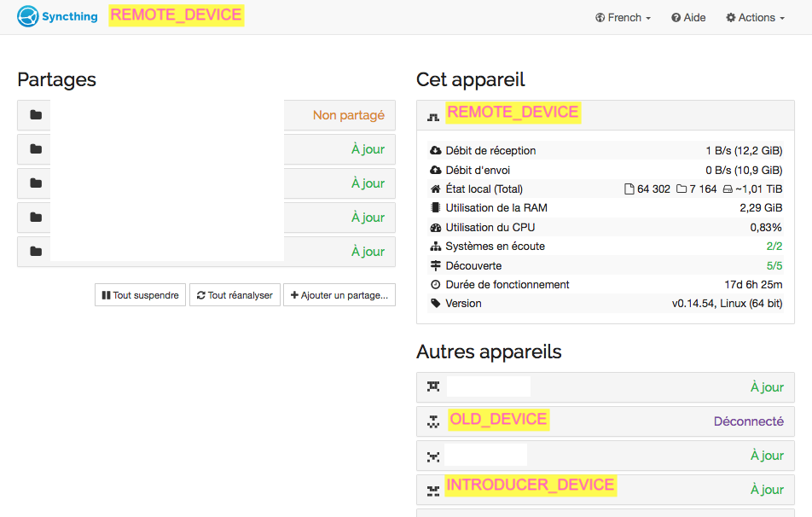Expand the folder row marked Non partagé
Screen dimensions: 812x517
tap(206, 115)
